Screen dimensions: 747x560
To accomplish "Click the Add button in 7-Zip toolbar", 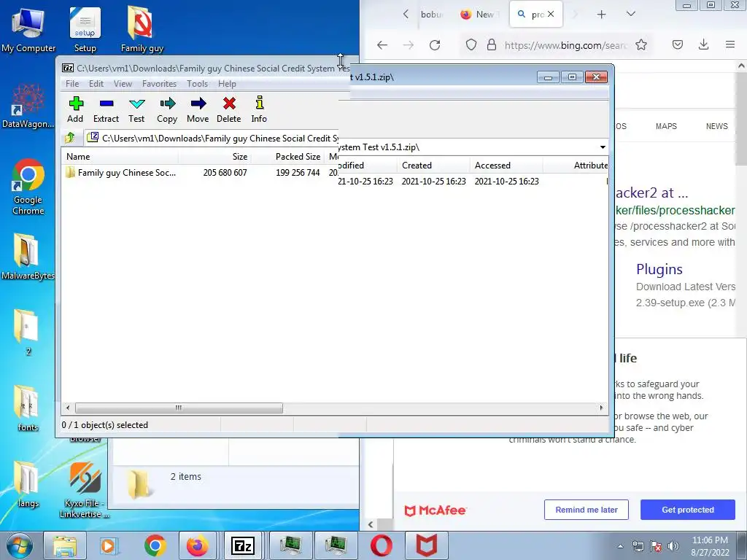I will 75,109.
